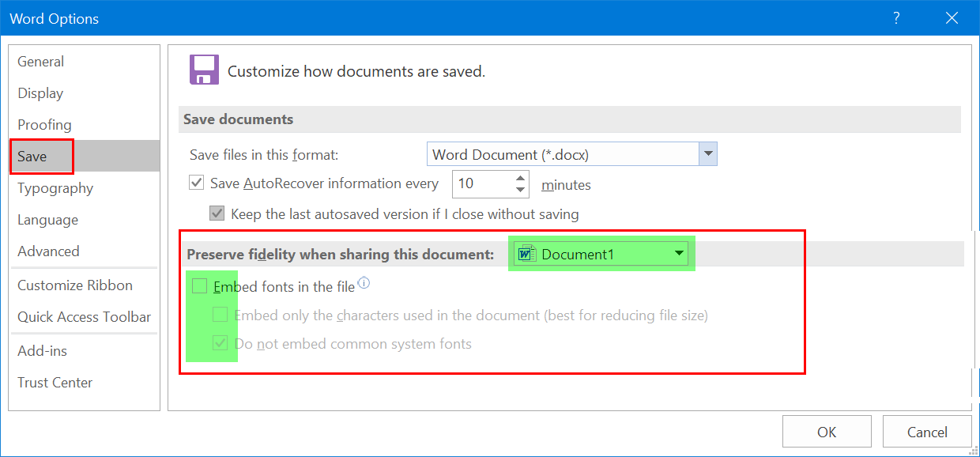Switch to the Advanced options category

[x=48, y=251]
